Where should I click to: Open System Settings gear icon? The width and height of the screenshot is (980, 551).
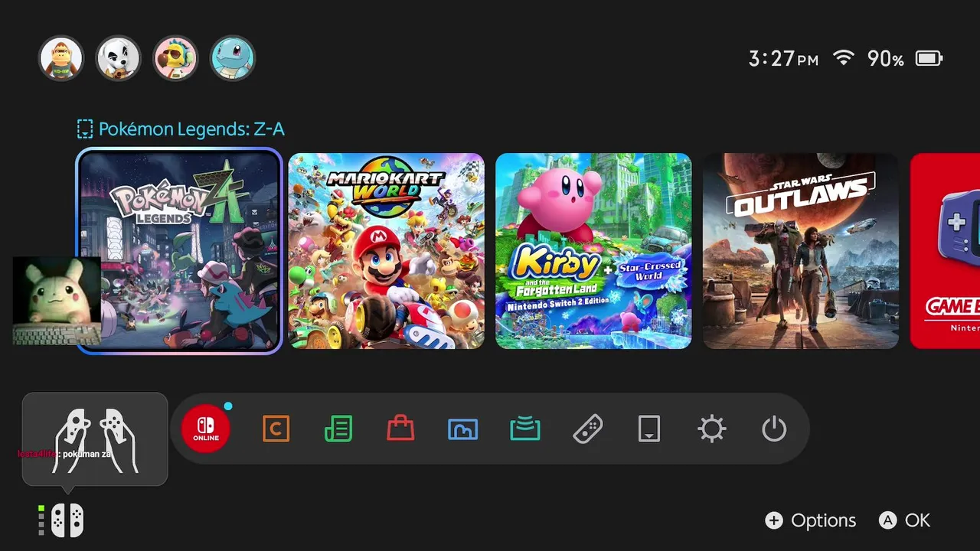point(712,429)
